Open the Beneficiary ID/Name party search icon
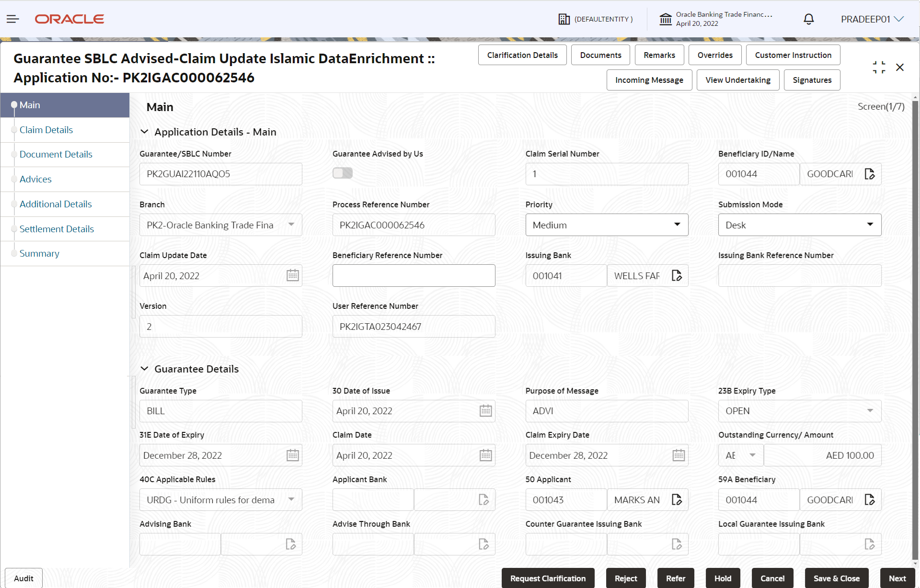The image size is (920, 588). [870, 174]
